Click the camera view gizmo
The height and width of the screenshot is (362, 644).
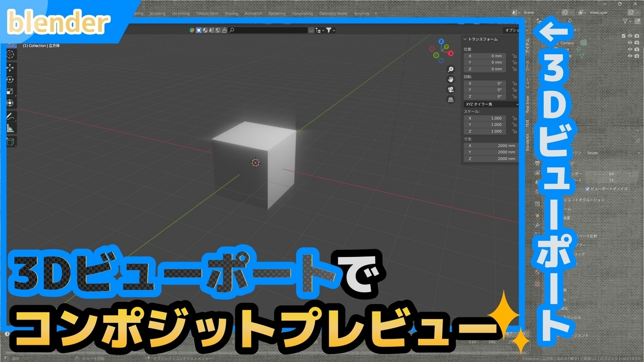(x=451, y=90)
